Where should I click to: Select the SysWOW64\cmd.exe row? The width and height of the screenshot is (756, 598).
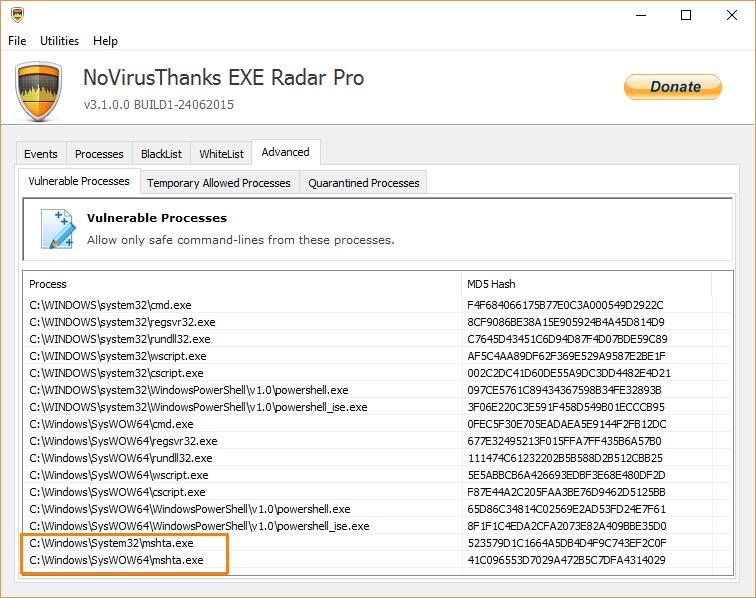coord(378,424)
